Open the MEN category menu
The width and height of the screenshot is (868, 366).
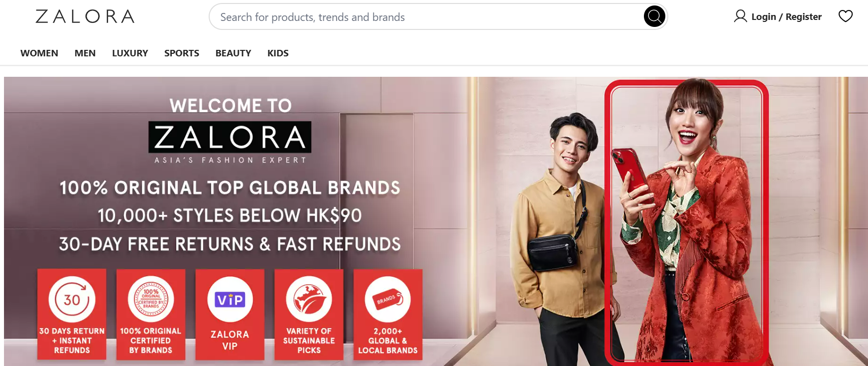point(85,53)
